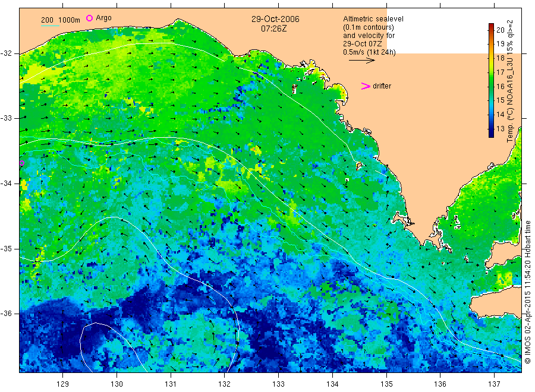The image size is (535, 392).
Task: Click the '29-Oct 07Z' caption line
Action: (x=363, y=43)
